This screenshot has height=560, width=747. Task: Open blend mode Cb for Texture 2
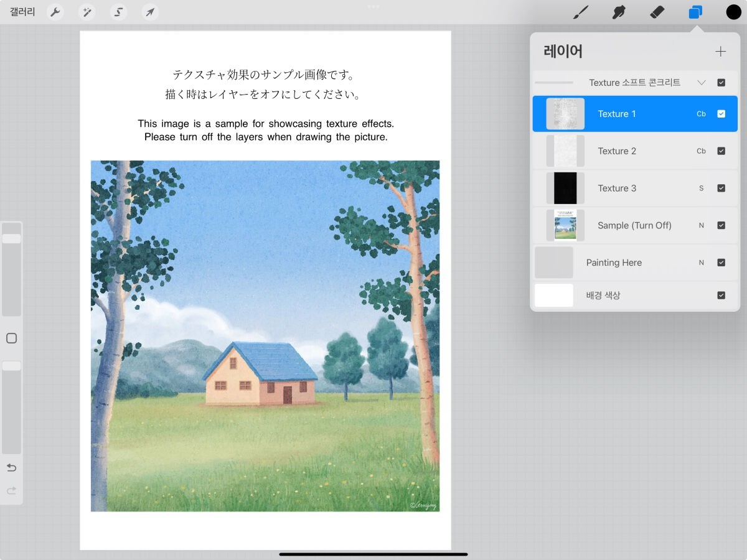tap(701, 151)
